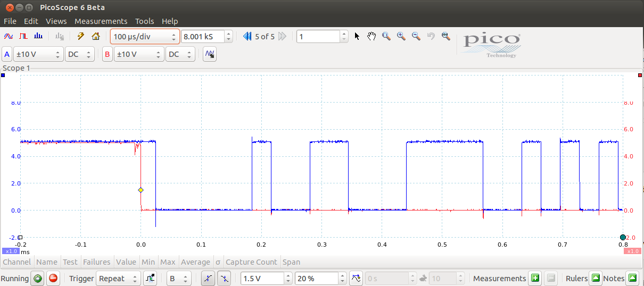
Task: Add a measurement with green plus
Action: pyautogui.click(x=535, y=278)
